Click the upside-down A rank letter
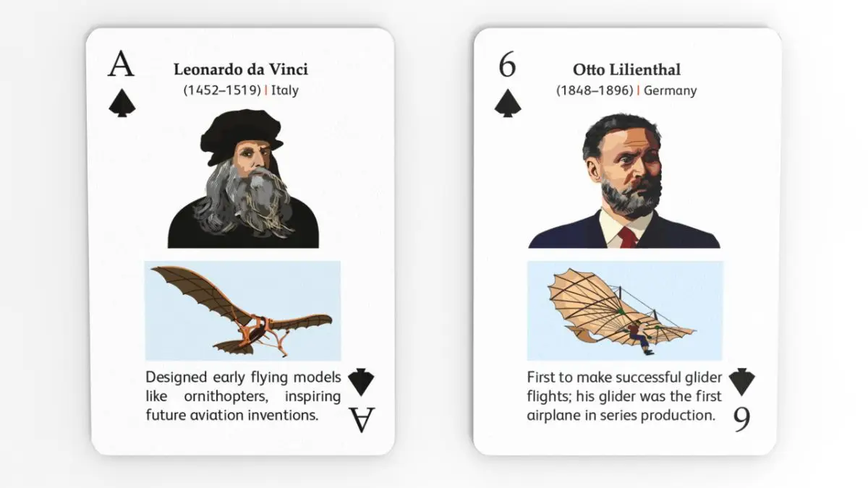 coord(362,421)
